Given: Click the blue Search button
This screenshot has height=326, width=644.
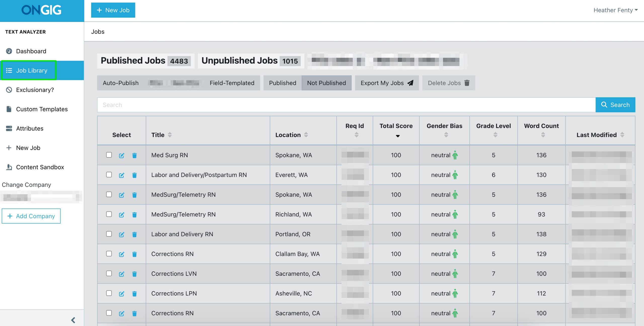Looking at the screenshot, I should click(x=615, y=105).
